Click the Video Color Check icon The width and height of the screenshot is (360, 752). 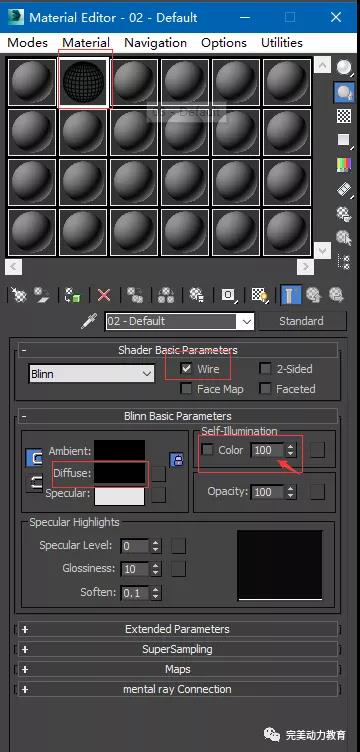tap(344, 164)
